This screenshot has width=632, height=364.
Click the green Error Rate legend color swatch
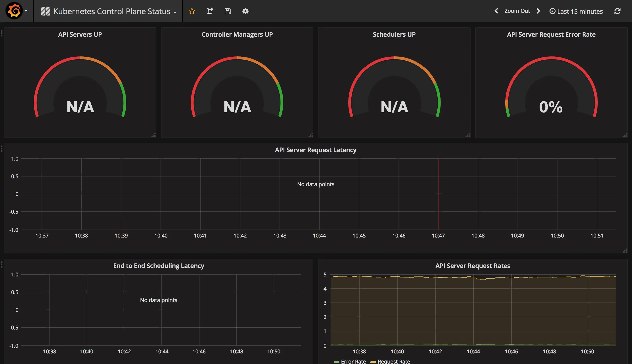[x=336, y=362]
